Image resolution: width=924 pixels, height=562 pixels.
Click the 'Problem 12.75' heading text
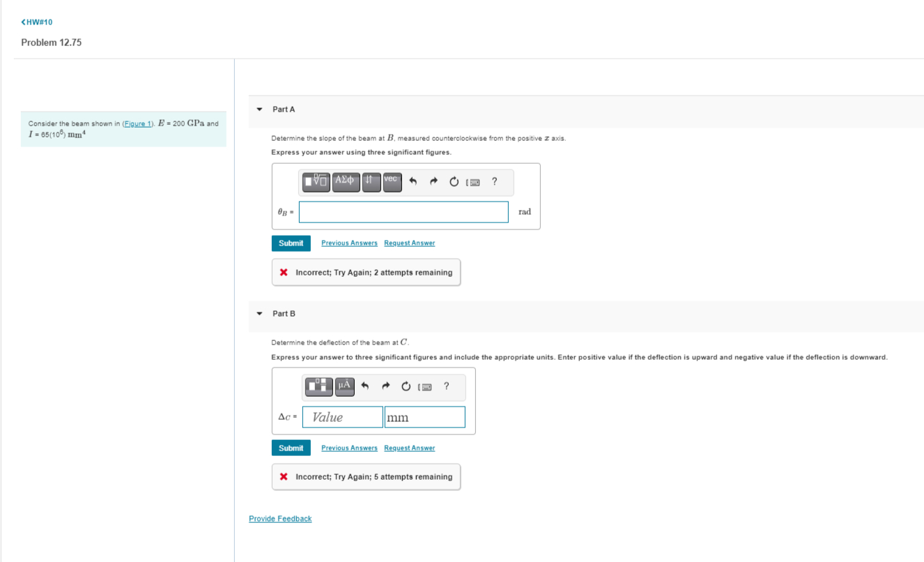tap(52, 43)
